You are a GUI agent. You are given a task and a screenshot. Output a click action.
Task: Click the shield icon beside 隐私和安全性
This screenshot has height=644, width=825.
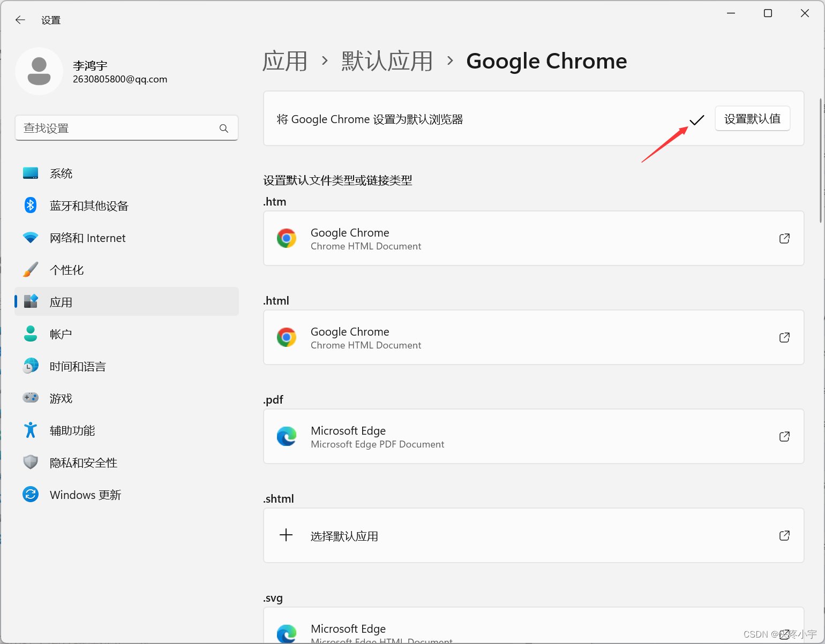point(31,462)
